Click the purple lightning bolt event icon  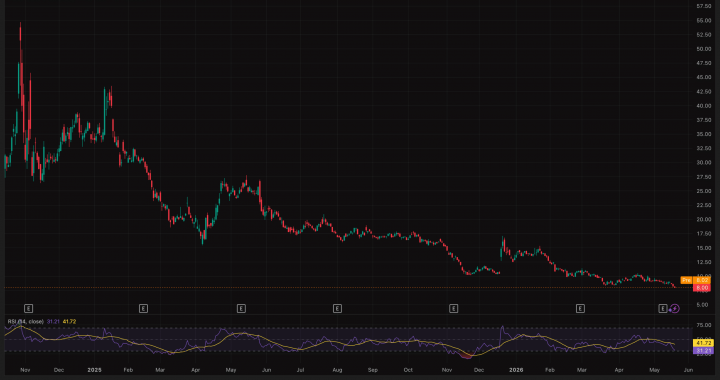click(675, 309)
